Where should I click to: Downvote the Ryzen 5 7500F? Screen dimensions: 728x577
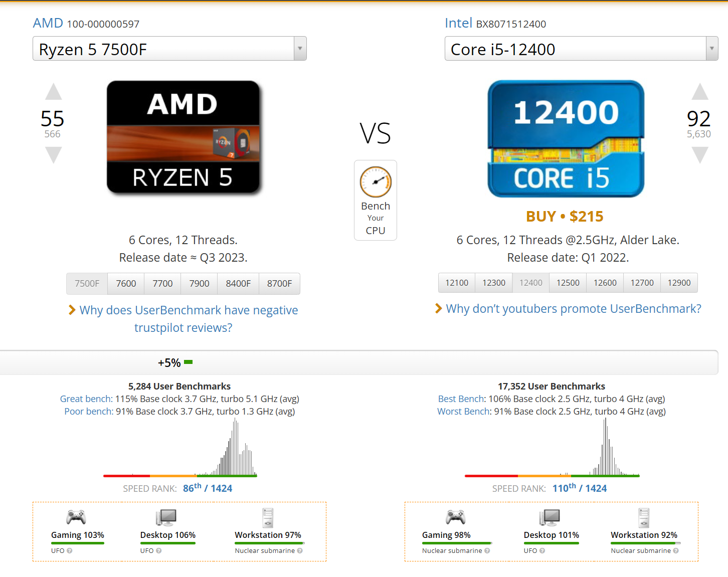click(x=54, y=155)
